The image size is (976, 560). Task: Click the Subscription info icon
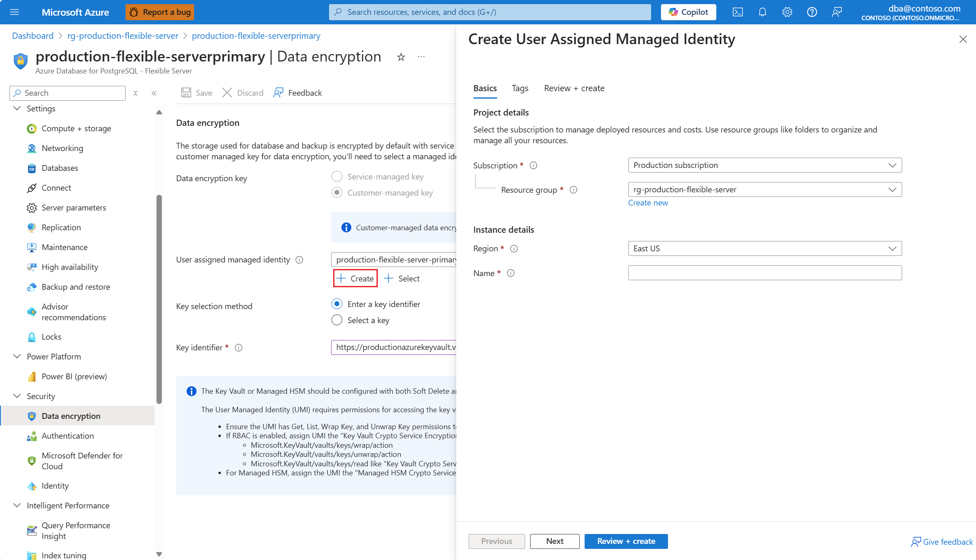coord(533,165)
